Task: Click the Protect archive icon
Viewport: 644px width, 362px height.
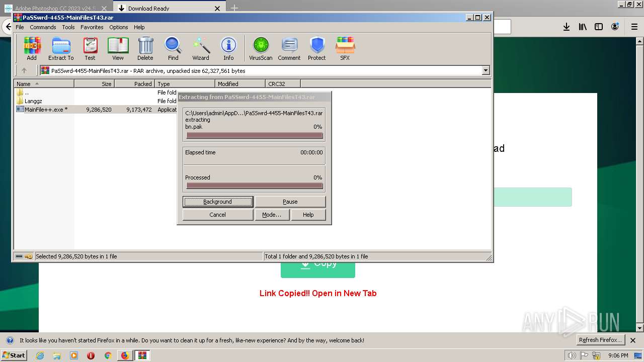Action: 317,49
